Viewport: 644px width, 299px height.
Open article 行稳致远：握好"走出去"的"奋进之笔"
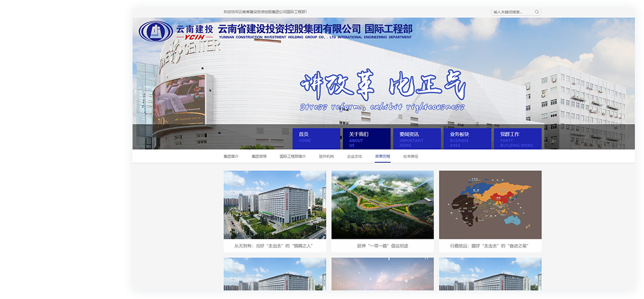tap(490, 246)
